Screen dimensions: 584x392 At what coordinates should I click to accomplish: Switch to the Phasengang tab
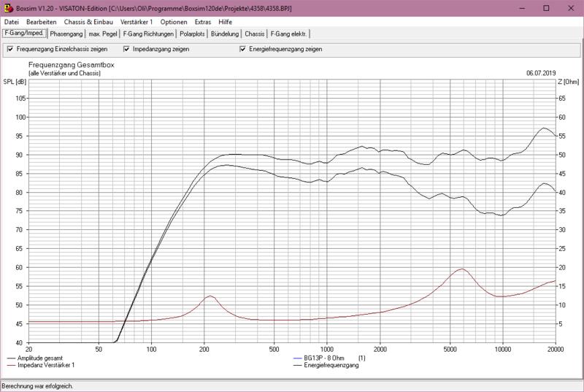66,34
